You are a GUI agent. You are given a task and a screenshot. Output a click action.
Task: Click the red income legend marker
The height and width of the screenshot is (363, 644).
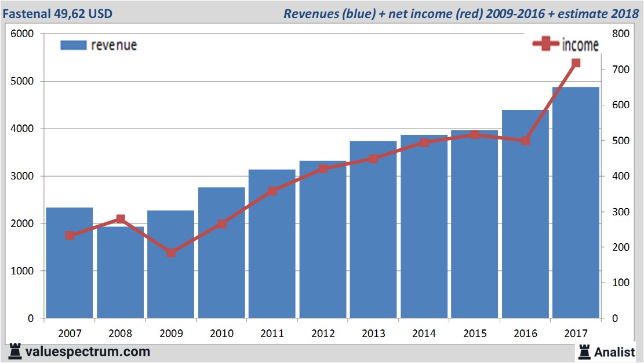coord(545,43)
